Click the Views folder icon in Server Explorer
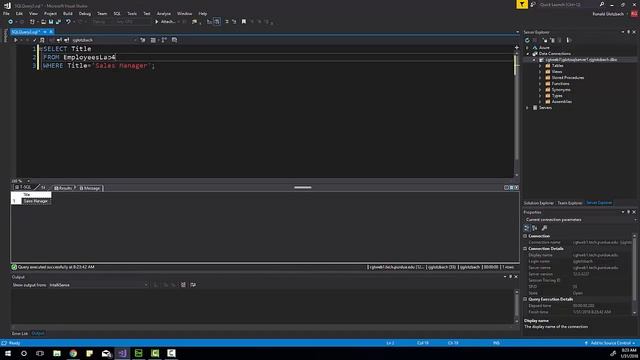The image size is (640, 360). (x=548, y=72)
